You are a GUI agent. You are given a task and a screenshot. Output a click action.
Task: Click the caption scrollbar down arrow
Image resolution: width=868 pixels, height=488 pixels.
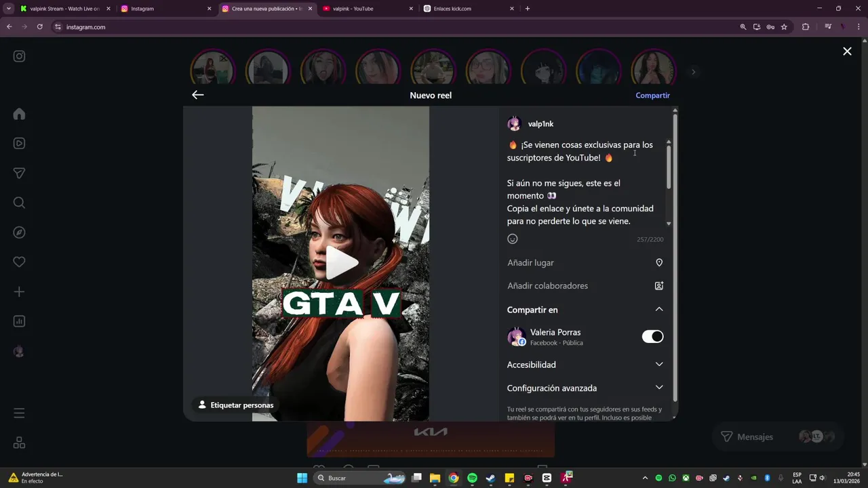(x=669, y=224)
